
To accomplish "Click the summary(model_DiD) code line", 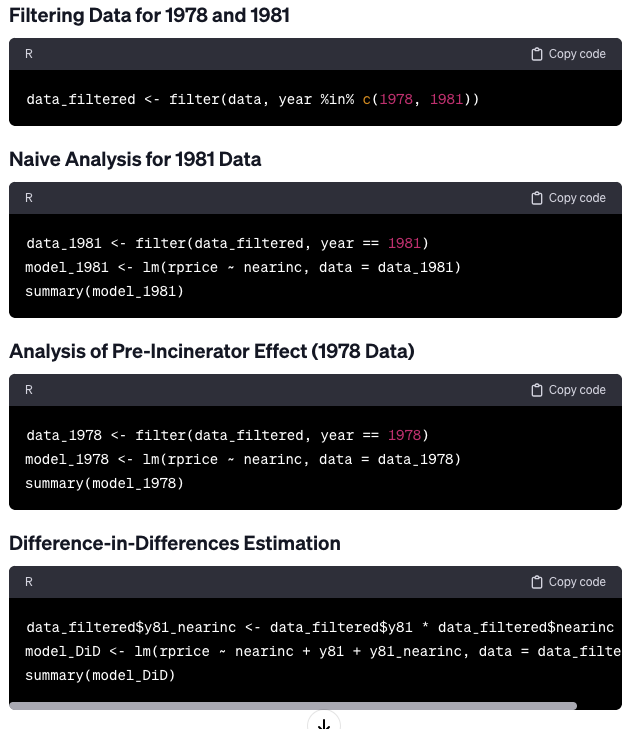I will (100, 676).
